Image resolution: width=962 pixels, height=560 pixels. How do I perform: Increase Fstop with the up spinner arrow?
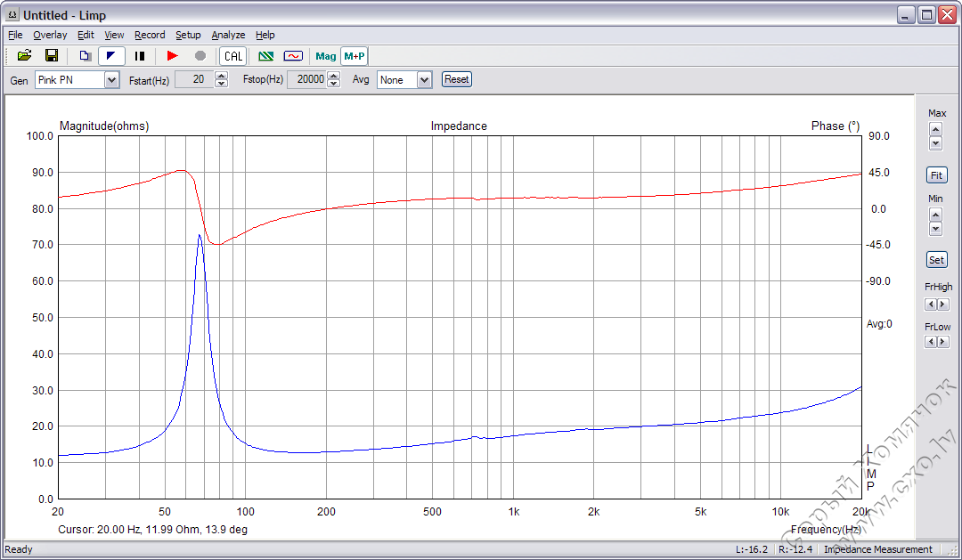click(x=334, y=76)
